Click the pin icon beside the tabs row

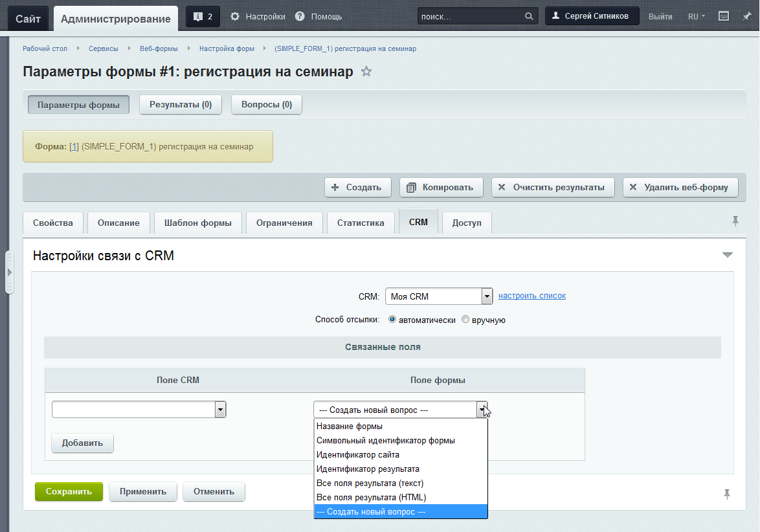(735, 221)
